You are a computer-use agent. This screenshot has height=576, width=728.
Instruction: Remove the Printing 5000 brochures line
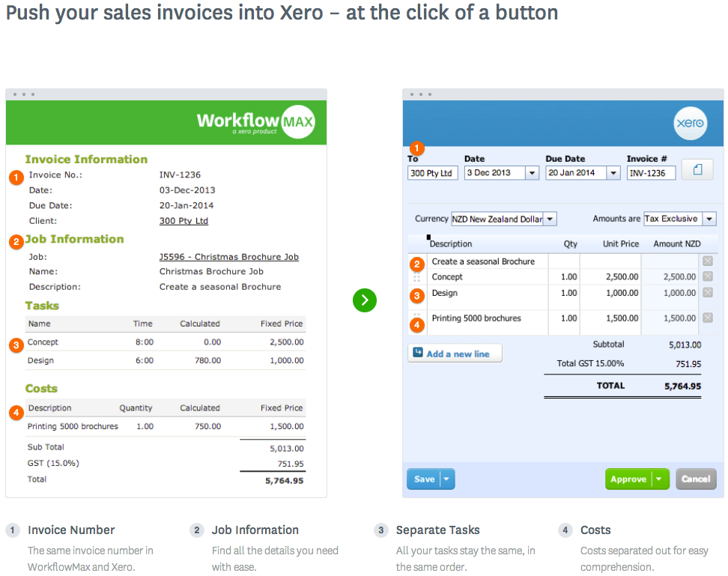coord(707,318)
